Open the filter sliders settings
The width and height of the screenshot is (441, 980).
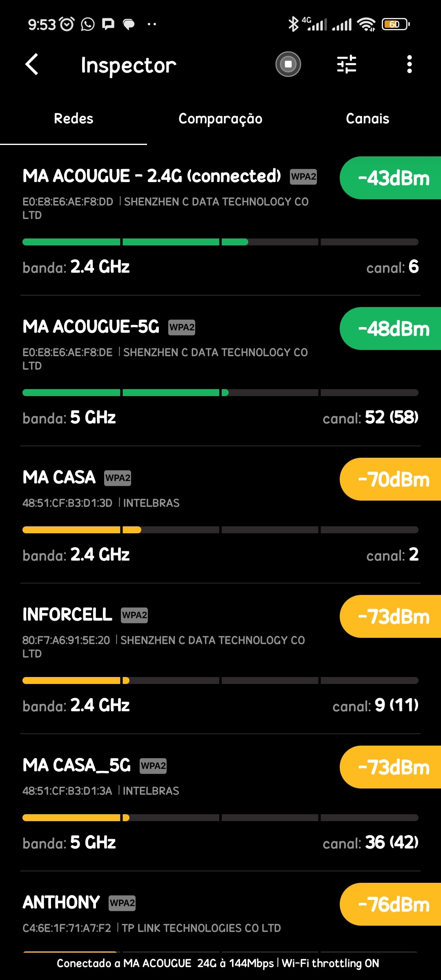pyautogui.click(x=347, y=65)
